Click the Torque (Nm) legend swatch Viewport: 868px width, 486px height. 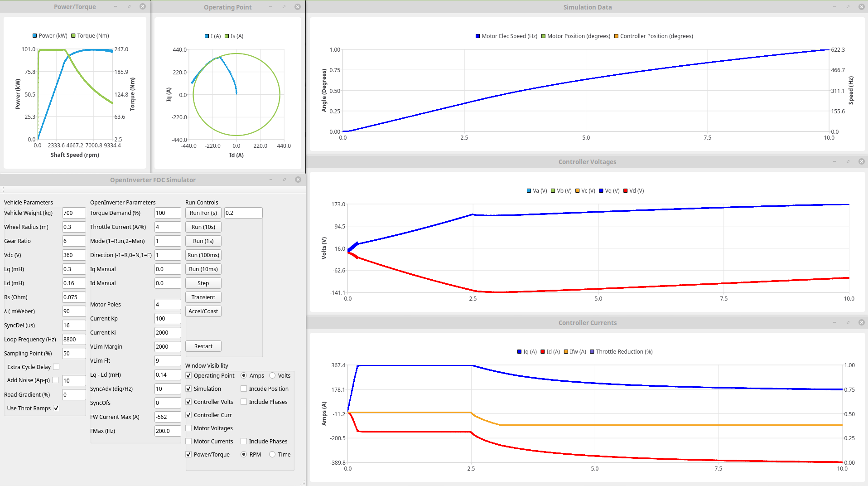73,36
